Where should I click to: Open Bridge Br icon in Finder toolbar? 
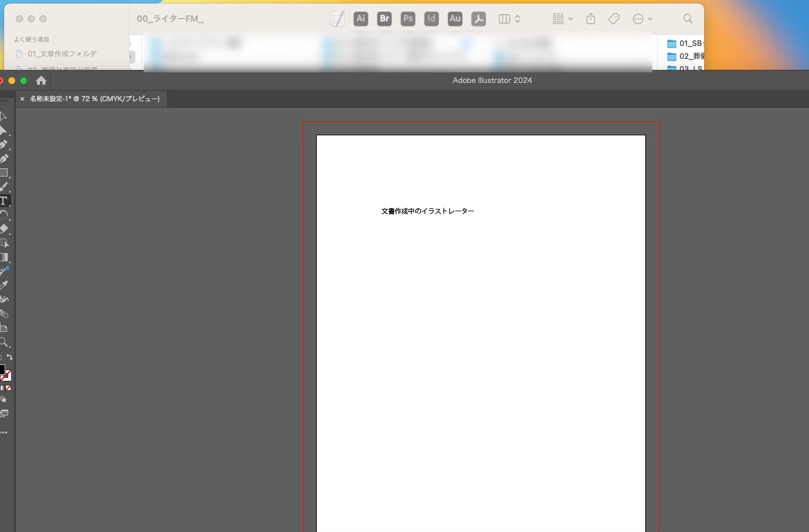click(384, 19)
